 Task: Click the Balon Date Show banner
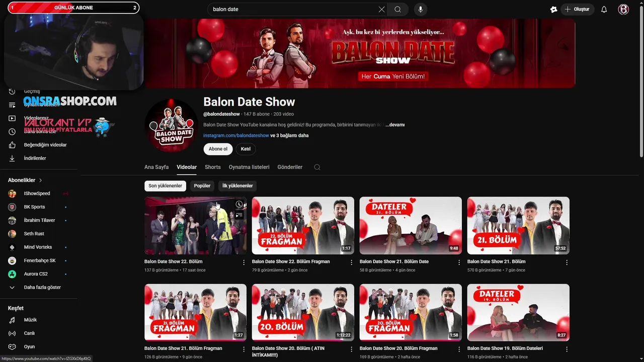(x=360, y=53)
